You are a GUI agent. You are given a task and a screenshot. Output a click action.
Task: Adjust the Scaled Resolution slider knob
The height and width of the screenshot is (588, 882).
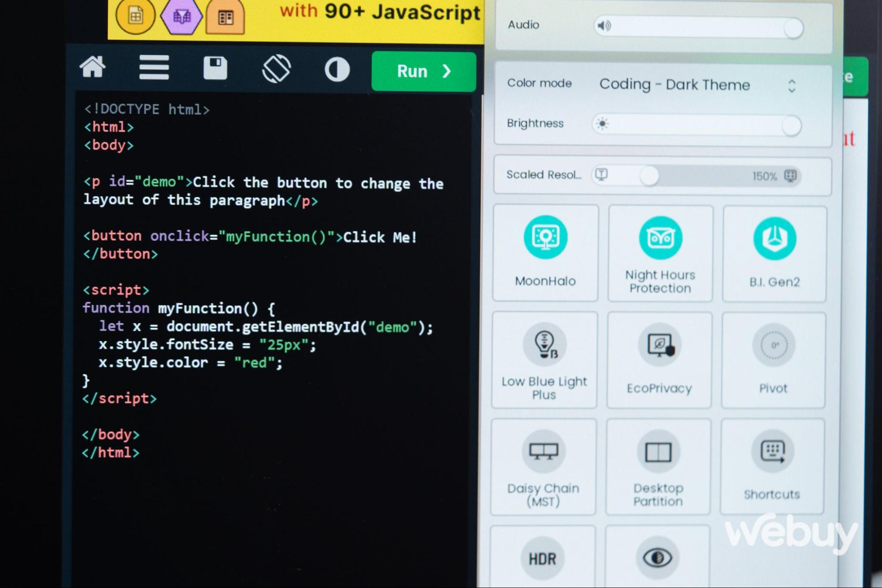pyautogui.click(x=649, y=176)
